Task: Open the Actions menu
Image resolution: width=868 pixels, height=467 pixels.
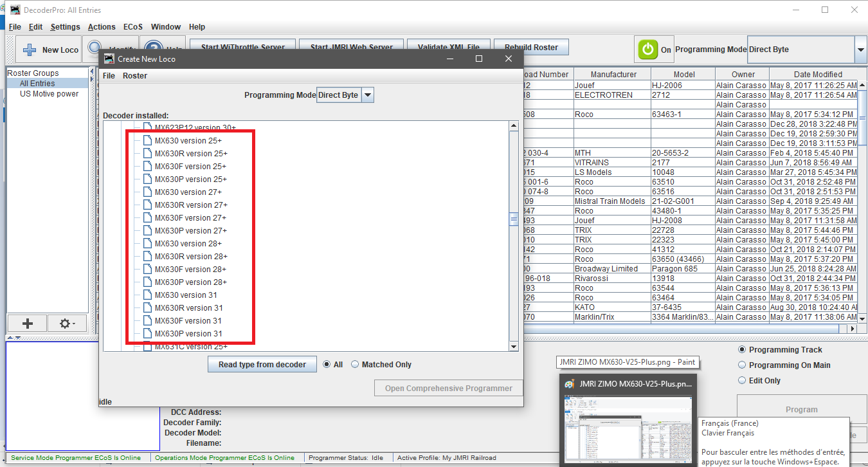Action: point(102,27)
